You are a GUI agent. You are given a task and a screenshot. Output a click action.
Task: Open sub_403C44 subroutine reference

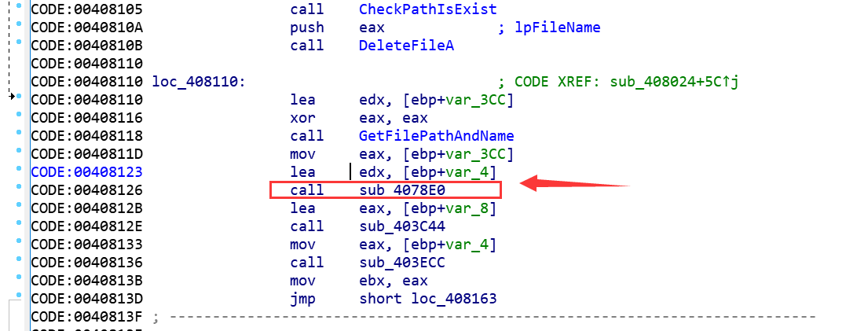402,226
